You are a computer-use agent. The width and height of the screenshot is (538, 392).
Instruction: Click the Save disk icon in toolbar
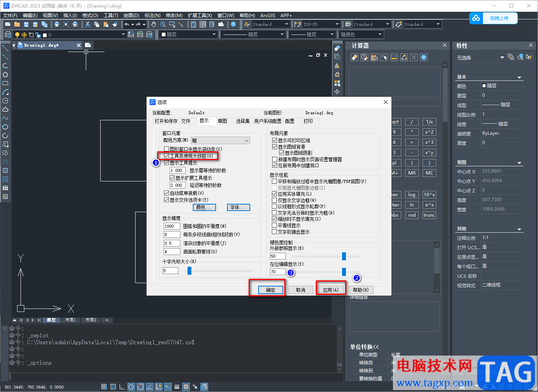(x=26, y=24)
